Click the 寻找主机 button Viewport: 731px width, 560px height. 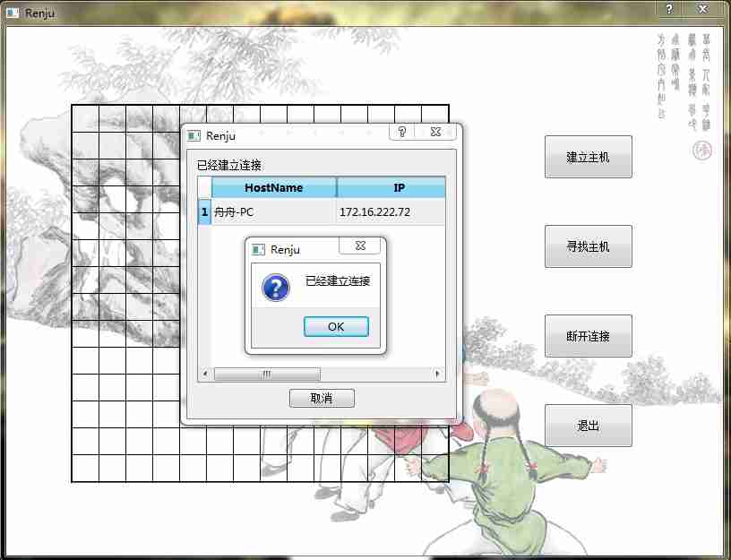point(589,246)
